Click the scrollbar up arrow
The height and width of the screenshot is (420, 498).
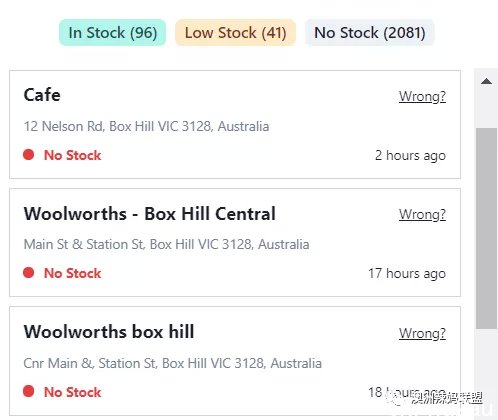[486, 81]
